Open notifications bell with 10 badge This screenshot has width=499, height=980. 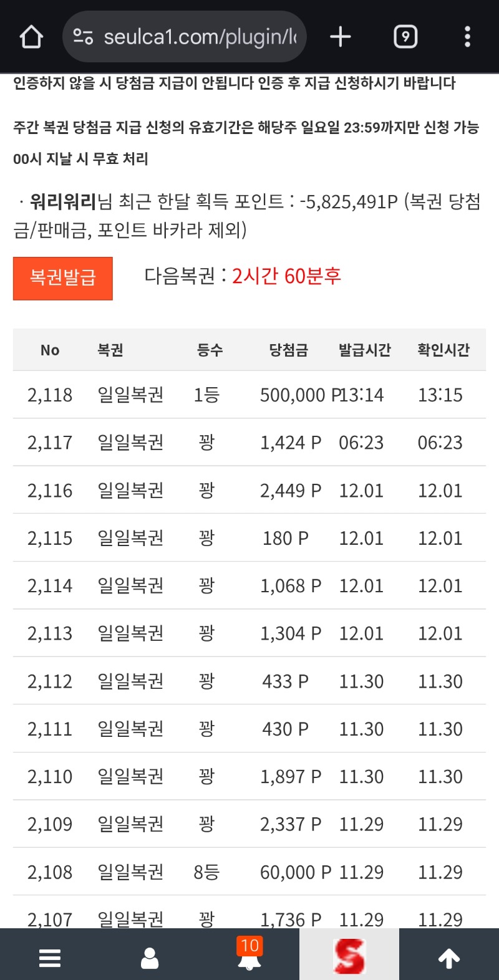coord(249,956)
